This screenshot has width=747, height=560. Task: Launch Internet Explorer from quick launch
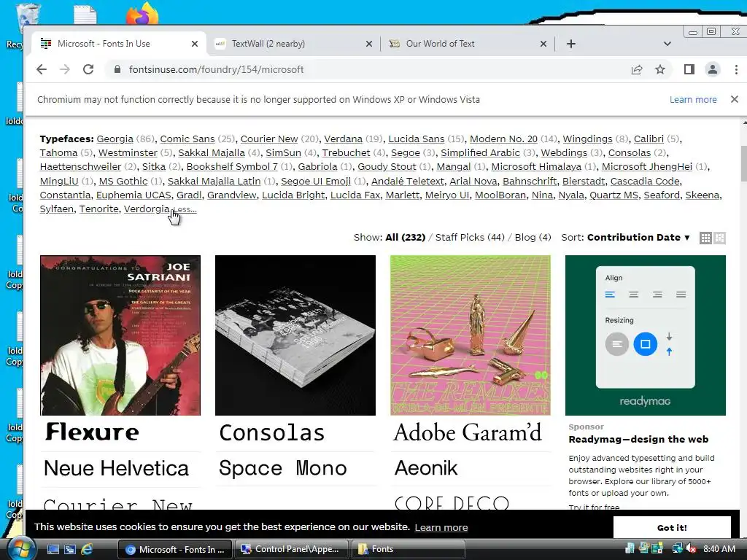click(x=87, y=549)
